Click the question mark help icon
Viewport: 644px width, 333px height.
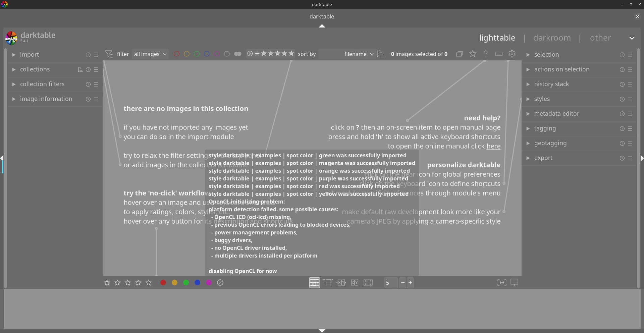point(486,54)
